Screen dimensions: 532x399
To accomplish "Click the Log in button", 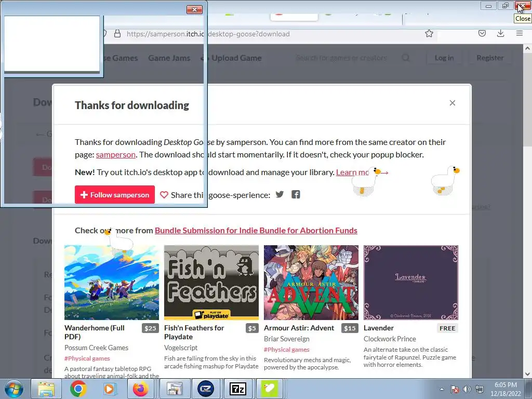I will 444,58.
